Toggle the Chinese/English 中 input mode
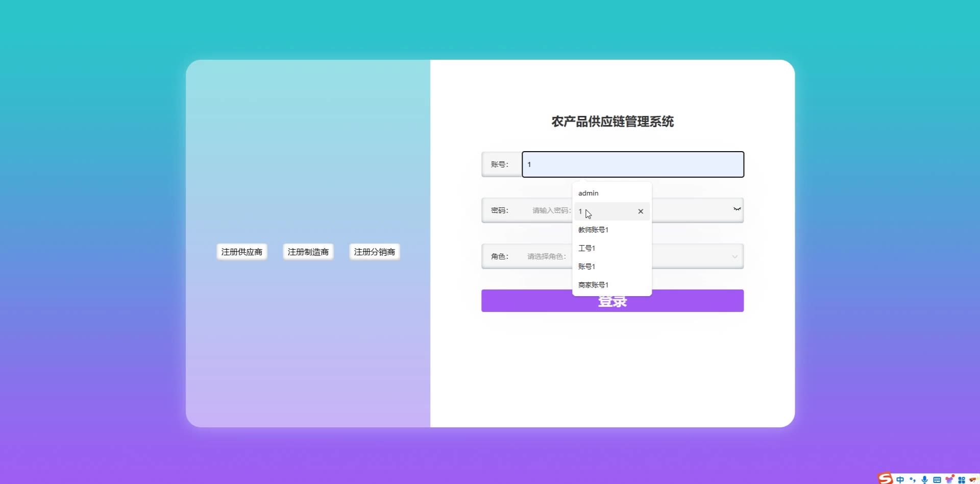This screenshot has width=980, height=484. [900, 480]
